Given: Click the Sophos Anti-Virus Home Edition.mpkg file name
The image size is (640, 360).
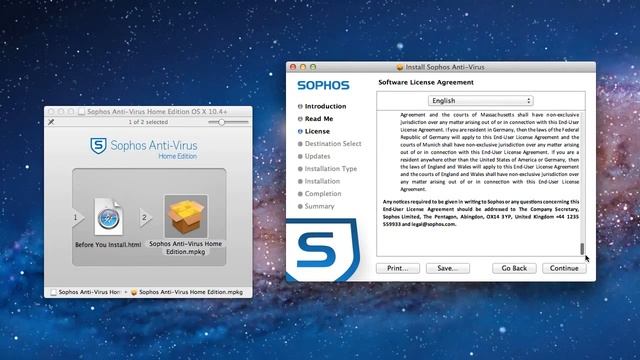Looking at the screenshot, I should (x=186, y=248).
